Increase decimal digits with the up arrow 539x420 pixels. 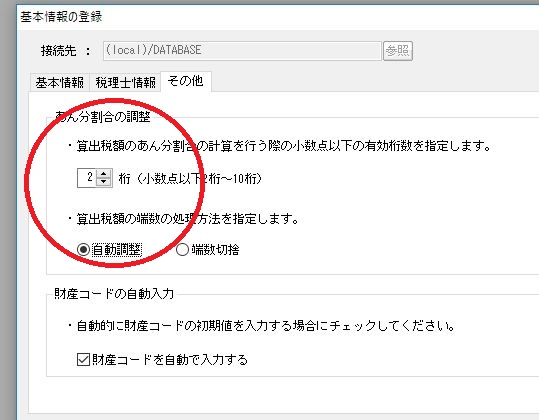point(103,174)
